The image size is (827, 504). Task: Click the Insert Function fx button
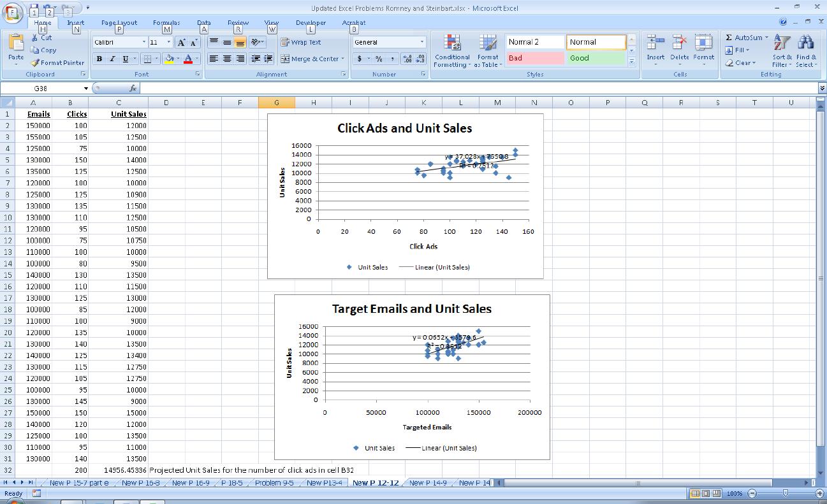[x=133, y=89]
